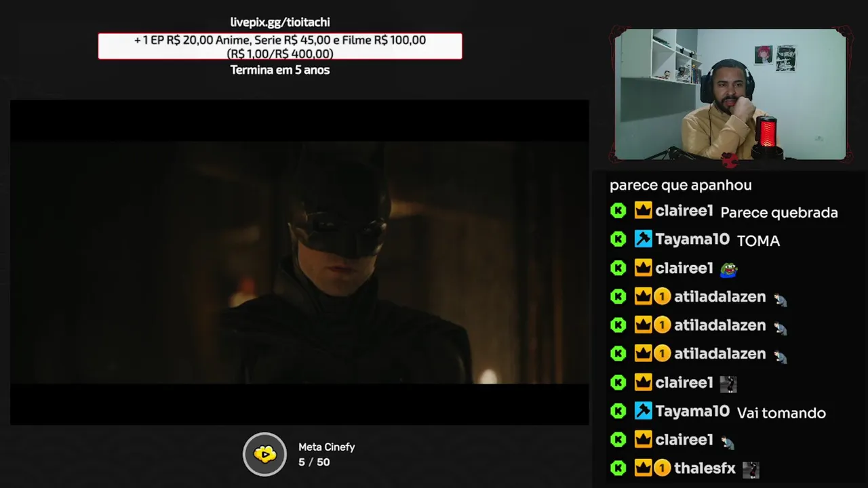Click the crown badge on the 'Parece quebrada' row
The image size is (868, 488).
[643, 211]
